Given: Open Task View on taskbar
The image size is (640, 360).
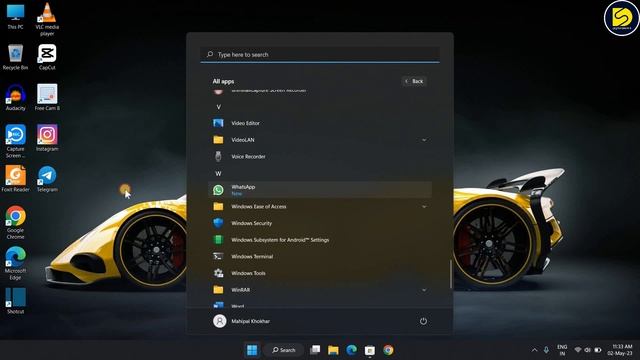Looking at the screenshot, I should click(x=315, y=350).
